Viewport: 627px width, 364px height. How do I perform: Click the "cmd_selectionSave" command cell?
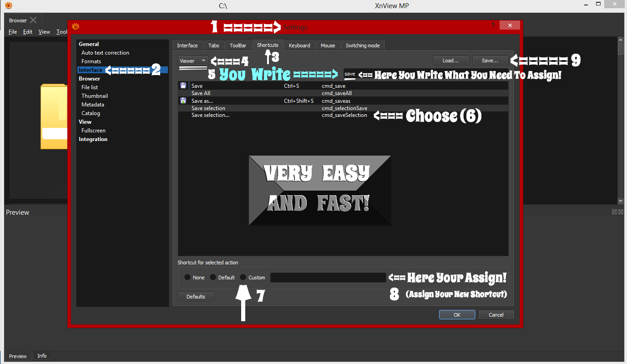(x=344, y=108)
